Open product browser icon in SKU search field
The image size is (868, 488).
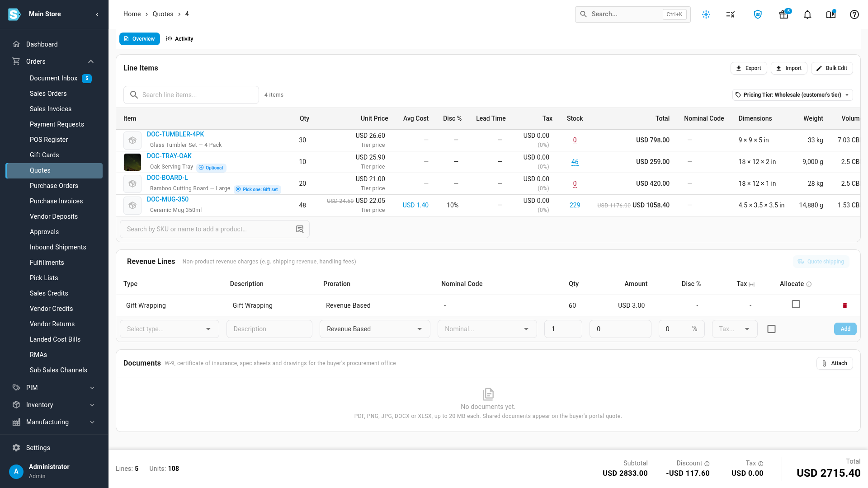(x=300, y=230)
